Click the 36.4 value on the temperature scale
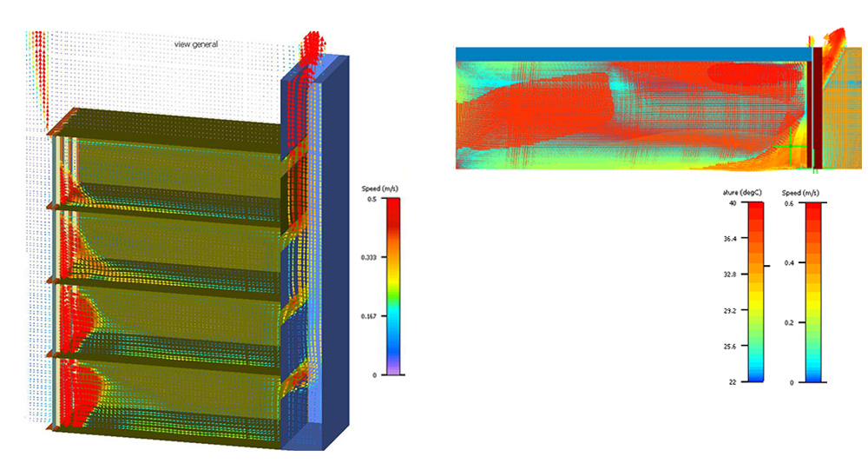The width and height of the screenshot is (868, 470). point(730,238)
